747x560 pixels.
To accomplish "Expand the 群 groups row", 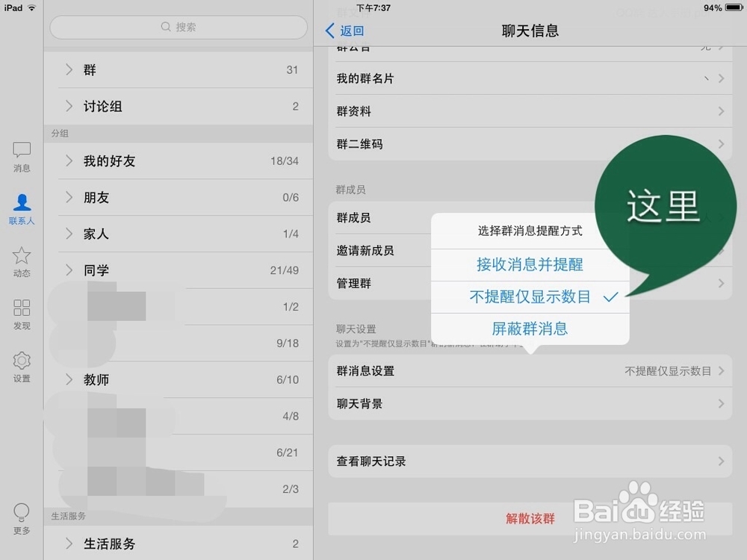I will point(179,70).
